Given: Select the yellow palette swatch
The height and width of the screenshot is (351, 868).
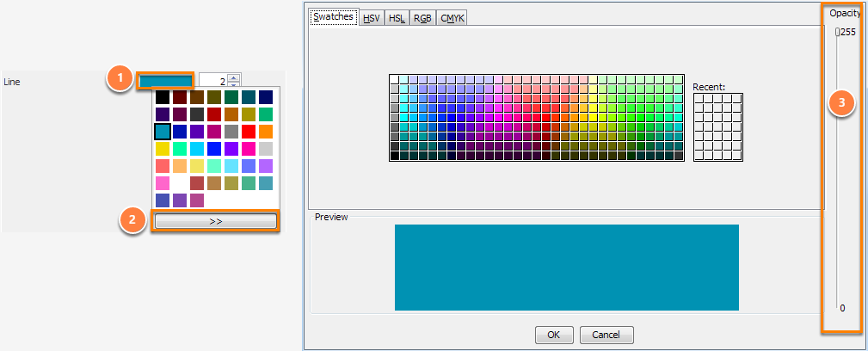Looking at the screenshot, I should (163, 148).
